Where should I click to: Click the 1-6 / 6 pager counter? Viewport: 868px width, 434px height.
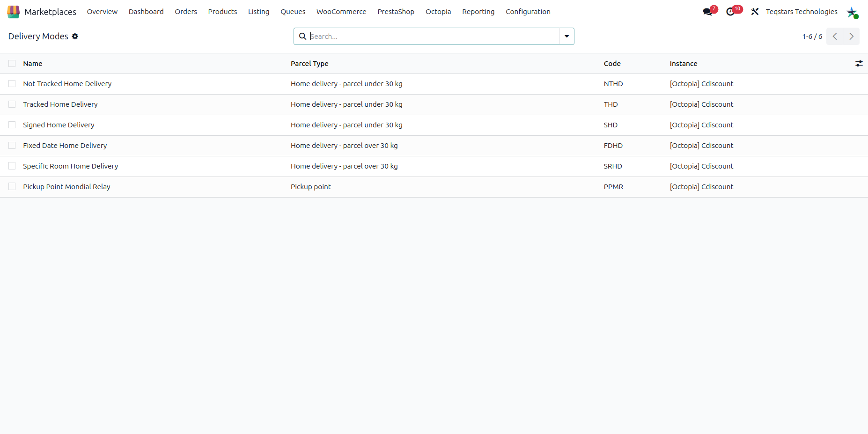[812, 37]
